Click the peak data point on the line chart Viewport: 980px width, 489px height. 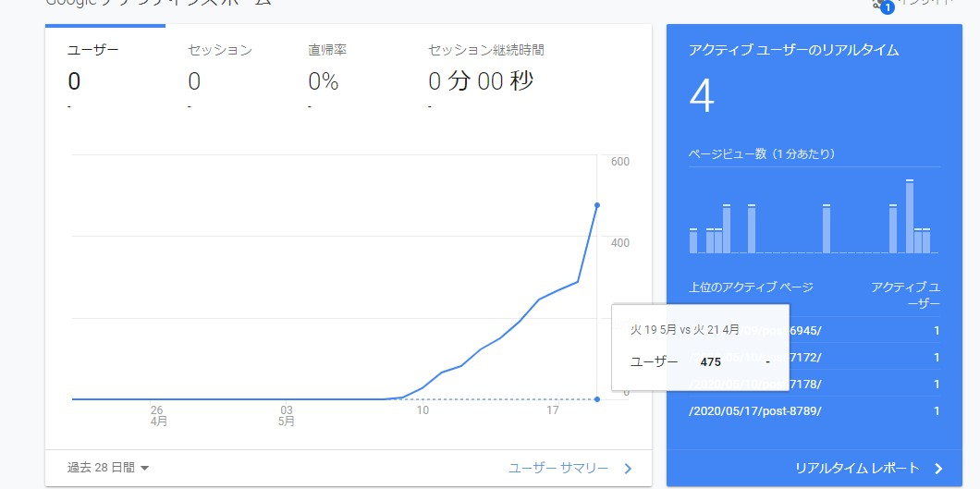pos(597,205)
